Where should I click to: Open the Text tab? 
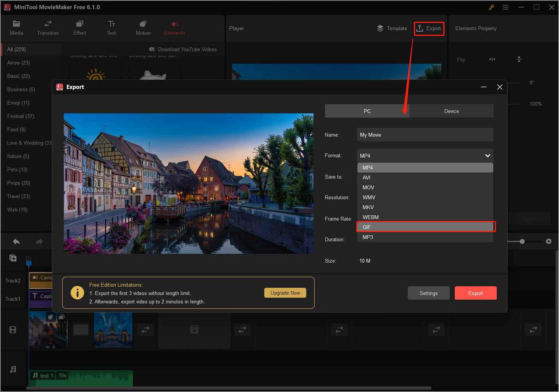pyautogui.click(x=111, y=28)
